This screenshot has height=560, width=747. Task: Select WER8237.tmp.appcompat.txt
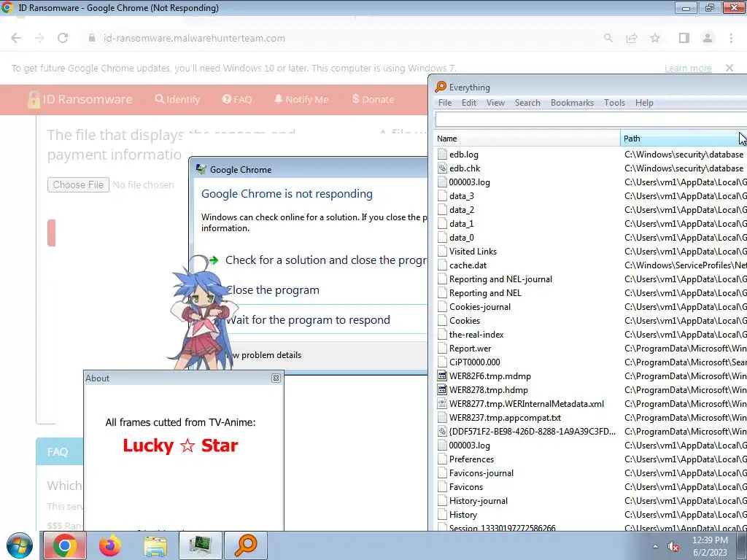(x=505, y=418)
